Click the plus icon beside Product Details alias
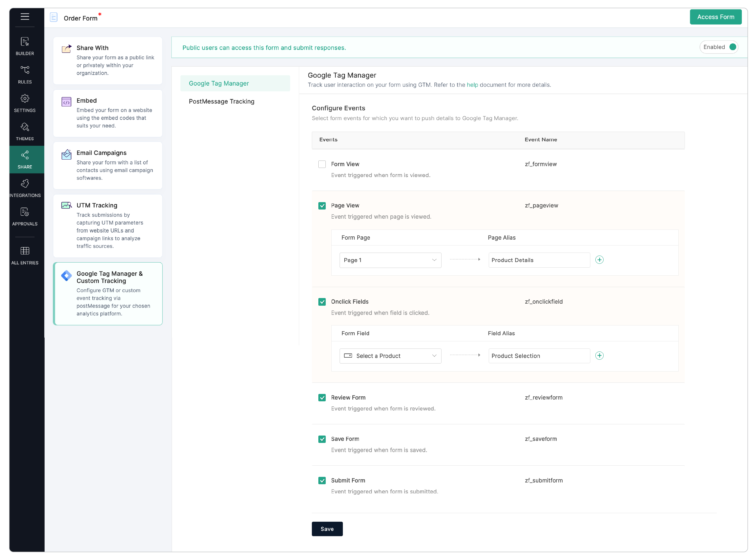The image size is (756, 558). click(599, 260)
